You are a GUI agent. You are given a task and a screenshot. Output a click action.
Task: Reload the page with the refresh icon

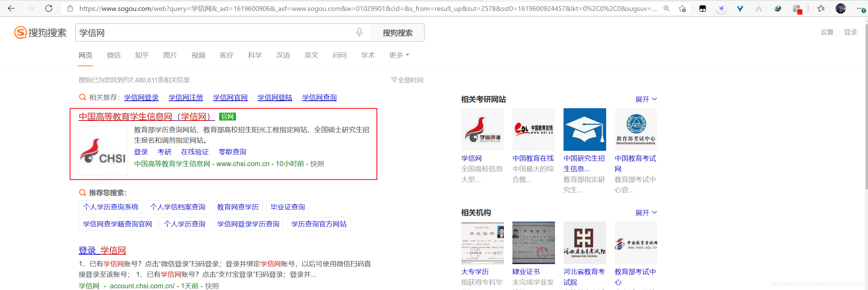[x=49, y=9]
